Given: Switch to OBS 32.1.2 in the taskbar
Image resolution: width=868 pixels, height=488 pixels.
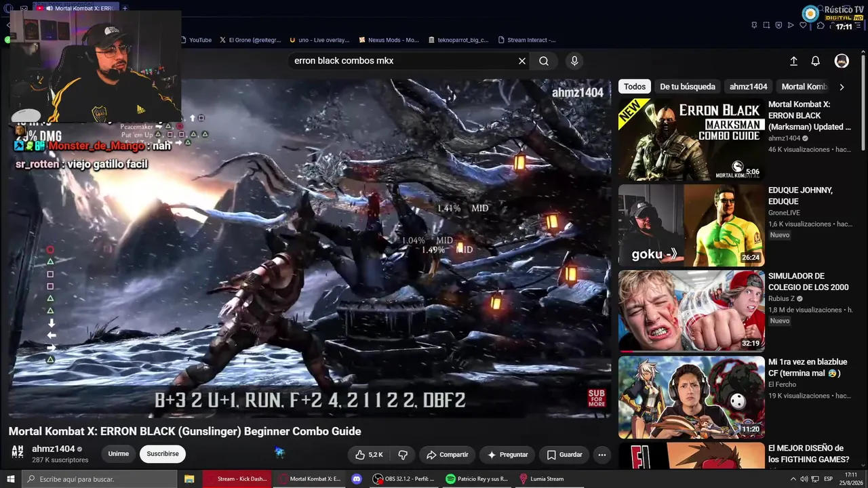Looking at the screenshot, I should tap(404, 479).
